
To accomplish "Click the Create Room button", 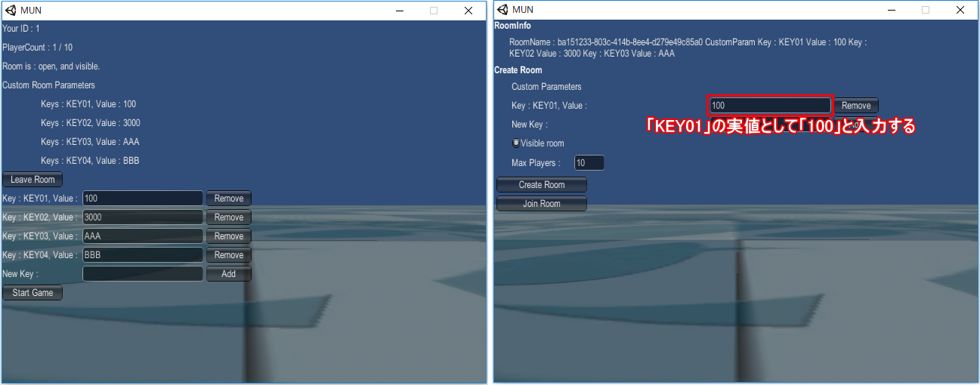I will 542,185.
